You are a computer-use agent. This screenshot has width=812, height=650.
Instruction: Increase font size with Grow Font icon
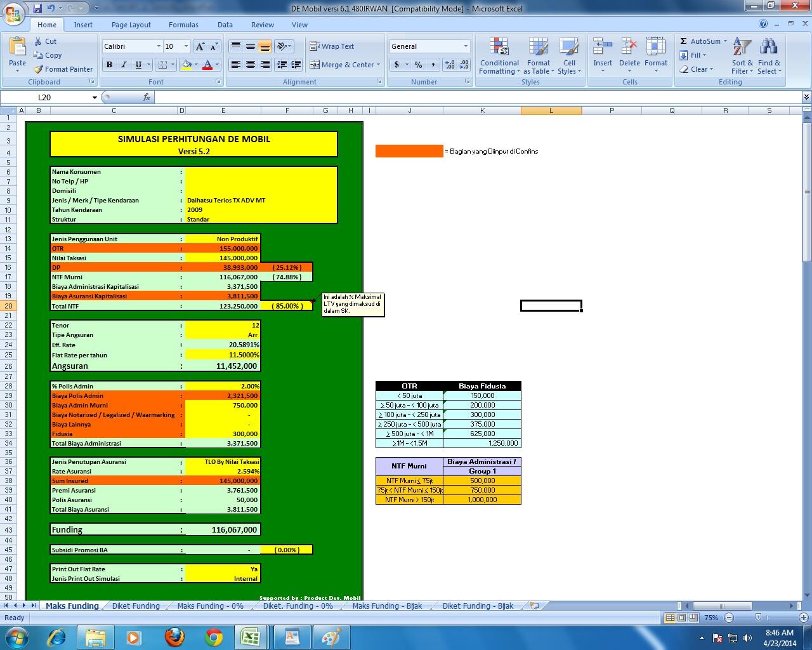(x=200, y=46)
